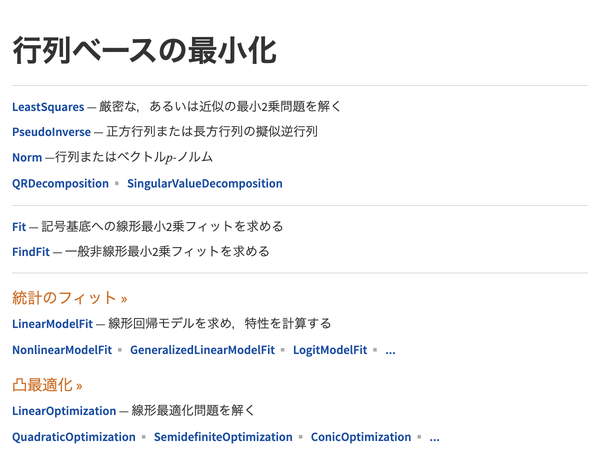Click the LogitModelFit link
The image size is (600, 467).
(330, 350)
